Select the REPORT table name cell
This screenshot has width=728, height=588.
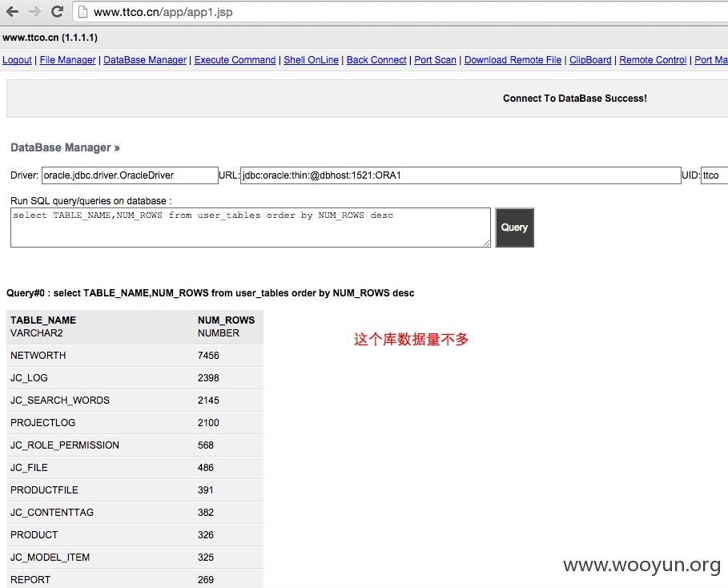coord(30,580)
